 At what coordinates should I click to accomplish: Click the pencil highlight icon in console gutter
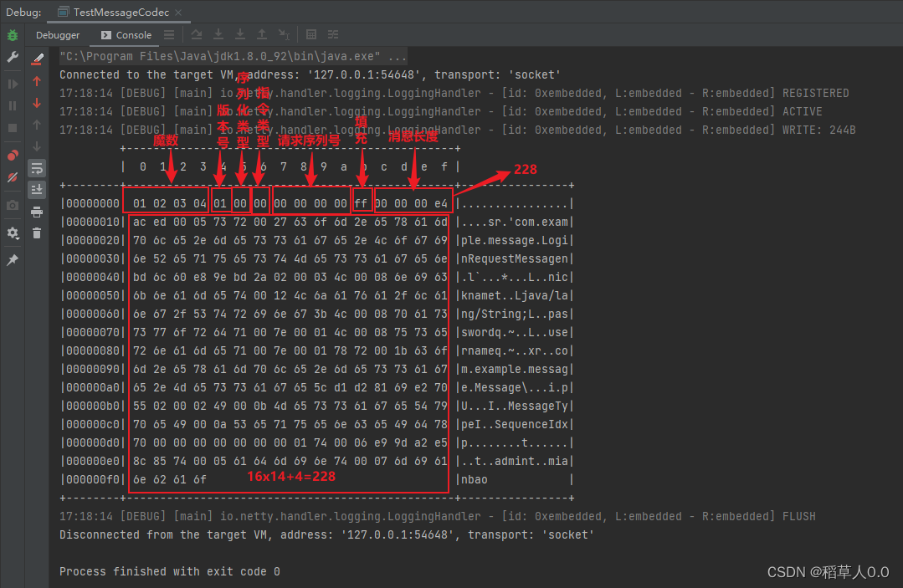tap(37, 59)
